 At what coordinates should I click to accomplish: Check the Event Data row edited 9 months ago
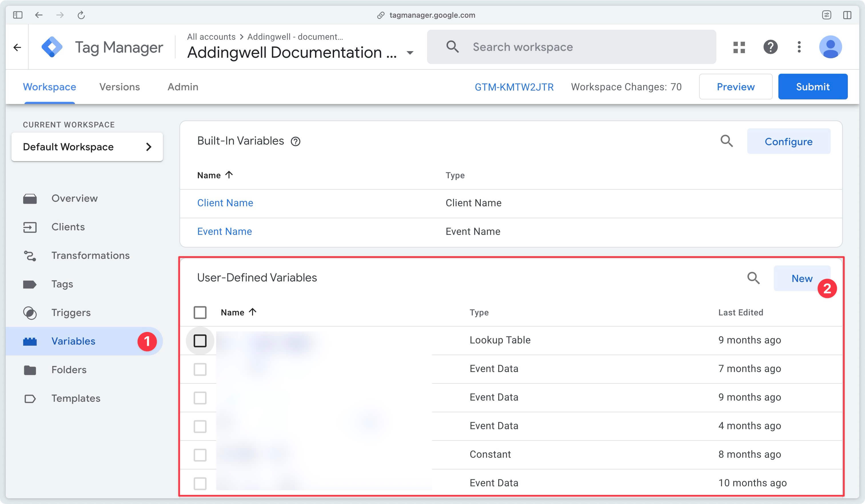[200, 398]
